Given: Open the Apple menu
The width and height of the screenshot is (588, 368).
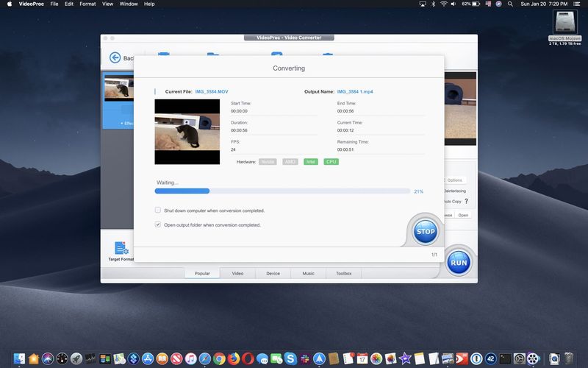Looking at the screenshot, I should click(10, 4).
